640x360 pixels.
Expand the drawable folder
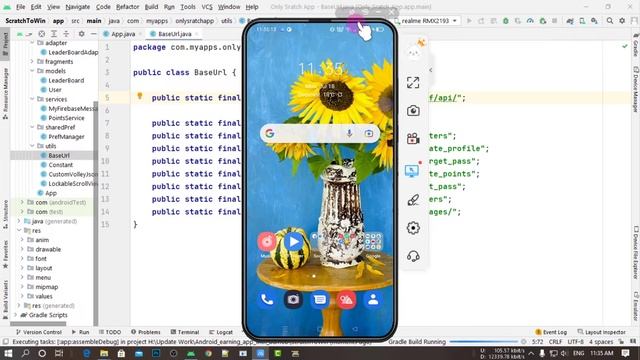(x=22, y=249)
